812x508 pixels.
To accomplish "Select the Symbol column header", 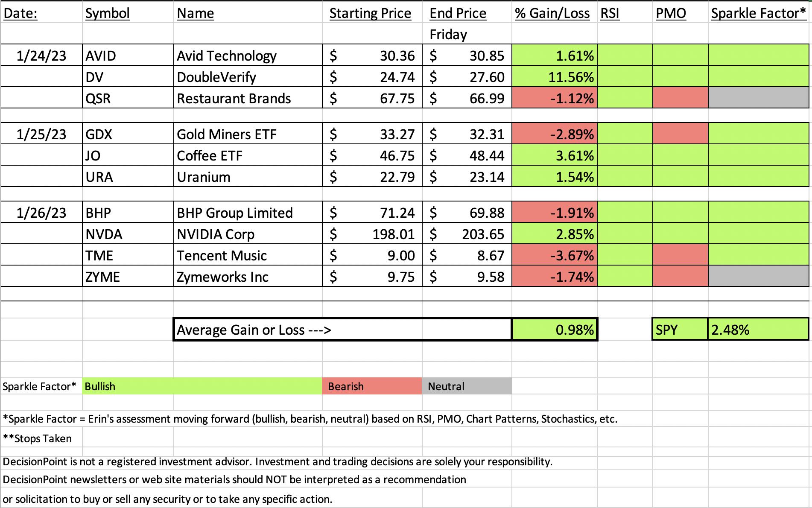I will coord(128,13).
